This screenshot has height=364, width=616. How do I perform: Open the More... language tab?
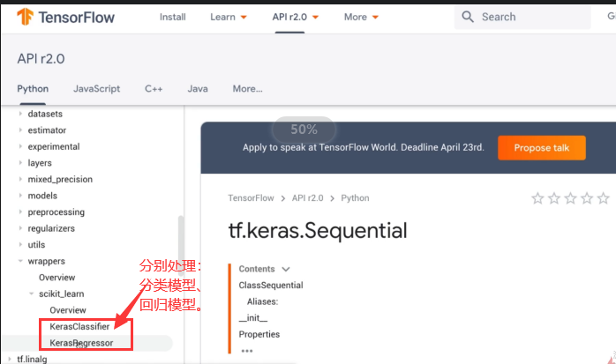click(247, 89)
